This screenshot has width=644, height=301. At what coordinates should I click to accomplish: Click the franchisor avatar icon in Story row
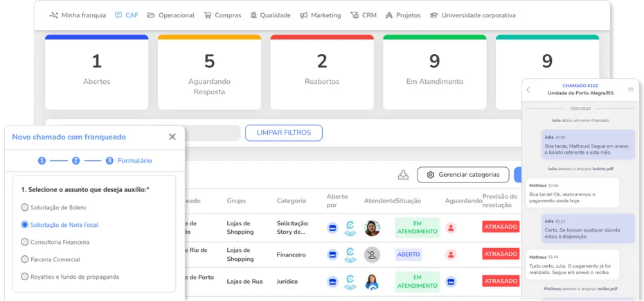[x=350, y=228]
